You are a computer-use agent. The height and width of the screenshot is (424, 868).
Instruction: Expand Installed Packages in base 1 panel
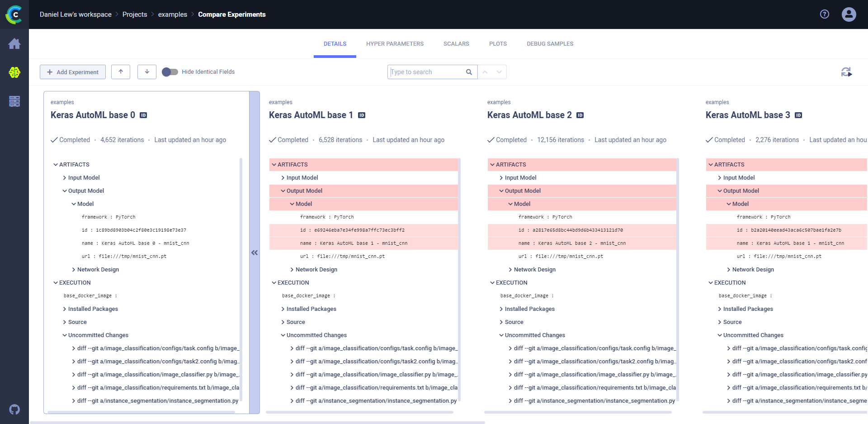pyautogui.click(x=311, y=309)
